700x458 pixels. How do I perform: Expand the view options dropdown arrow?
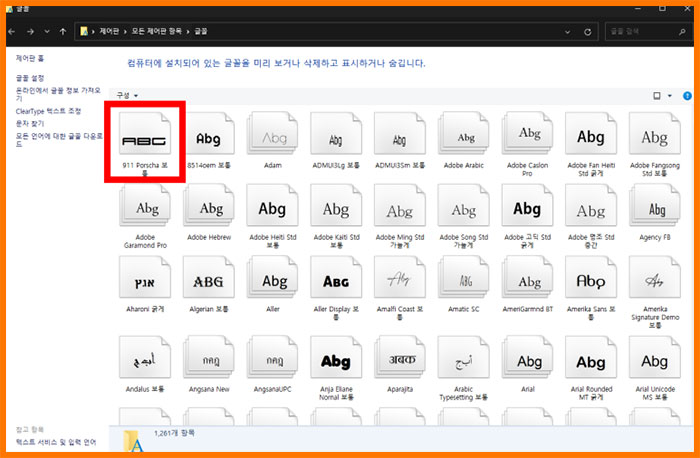(670, 96)
